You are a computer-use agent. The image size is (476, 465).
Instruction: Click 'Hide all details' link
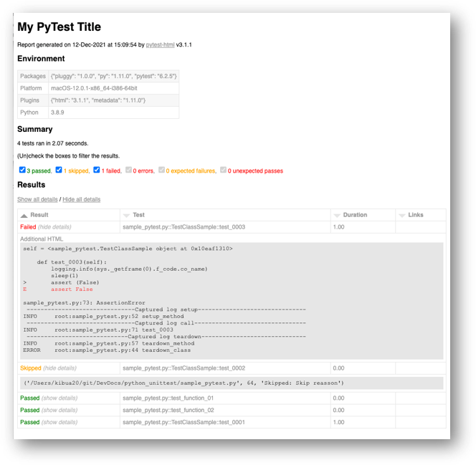tap(81, 199)
